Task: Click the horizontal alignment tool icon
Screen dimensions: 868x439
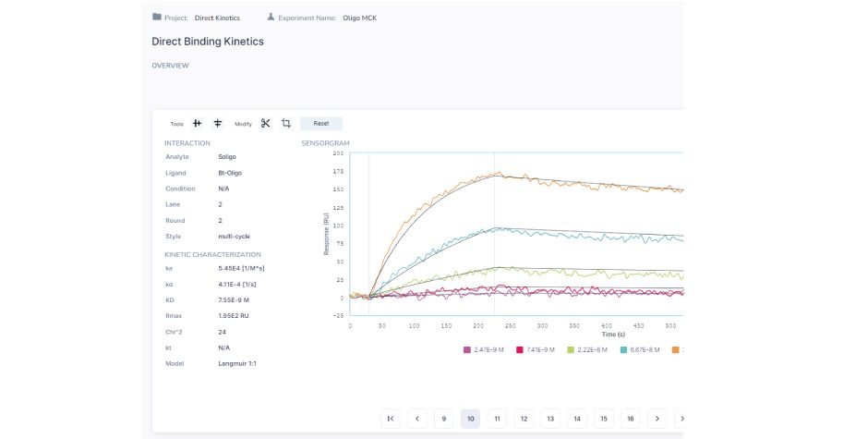Action: coord(218,123)
